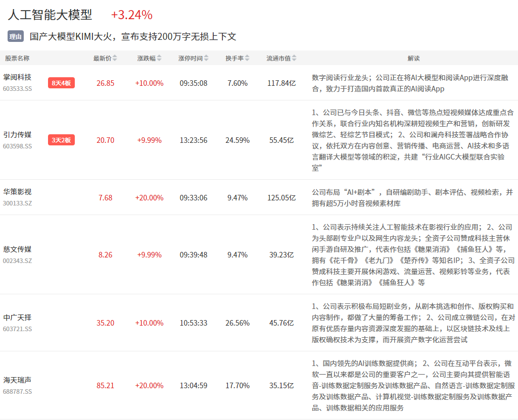Image resolution: width=518 pixels, height=420 pixels.
Task: Click stock code 002343.SZ
Action: coord(18,260)
